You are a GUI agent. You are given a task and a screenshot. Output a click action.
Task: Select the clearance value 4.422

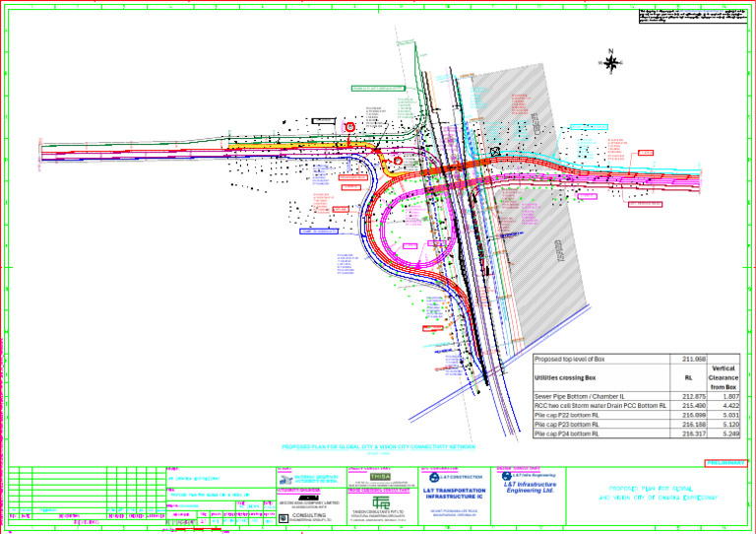[x=731, y=406]
